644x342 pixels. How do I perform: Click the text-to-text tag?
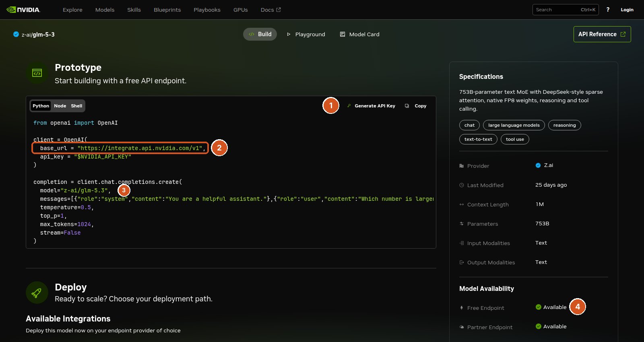pos(478,139)
